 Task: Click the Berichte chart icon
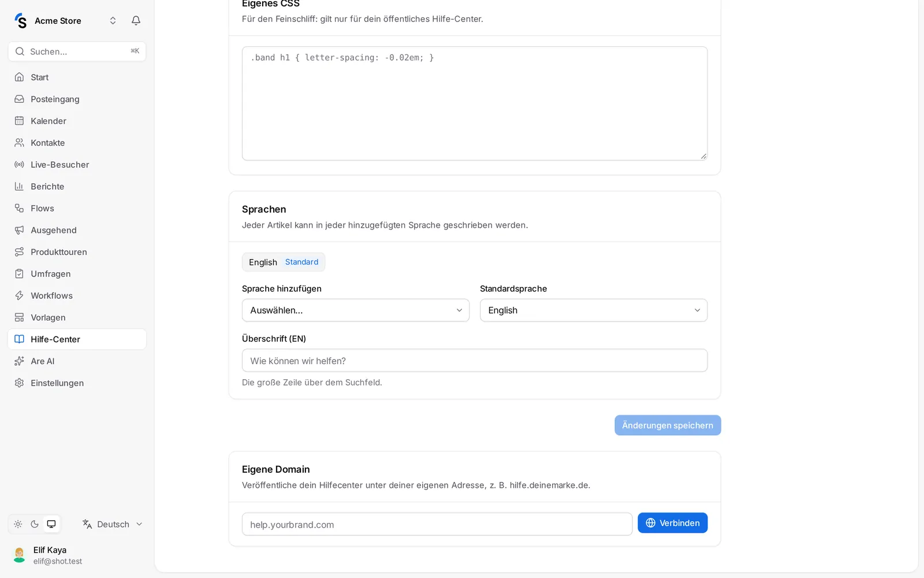(19, 186)
